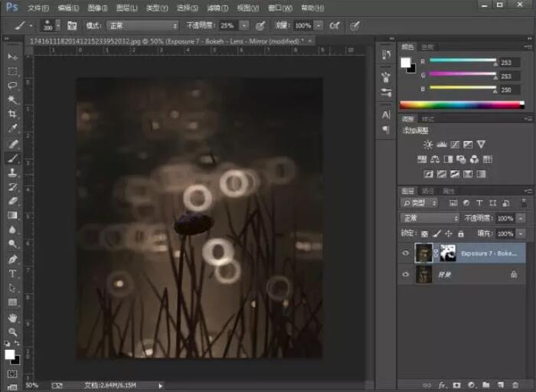Choose the Crop tool

tap(13, 114)
